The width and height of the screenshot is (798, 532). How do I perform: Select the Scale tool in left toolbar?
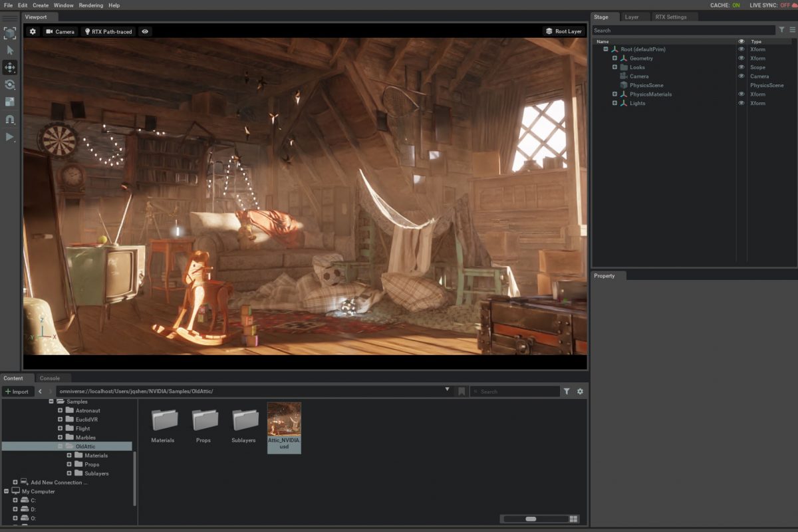10,102
